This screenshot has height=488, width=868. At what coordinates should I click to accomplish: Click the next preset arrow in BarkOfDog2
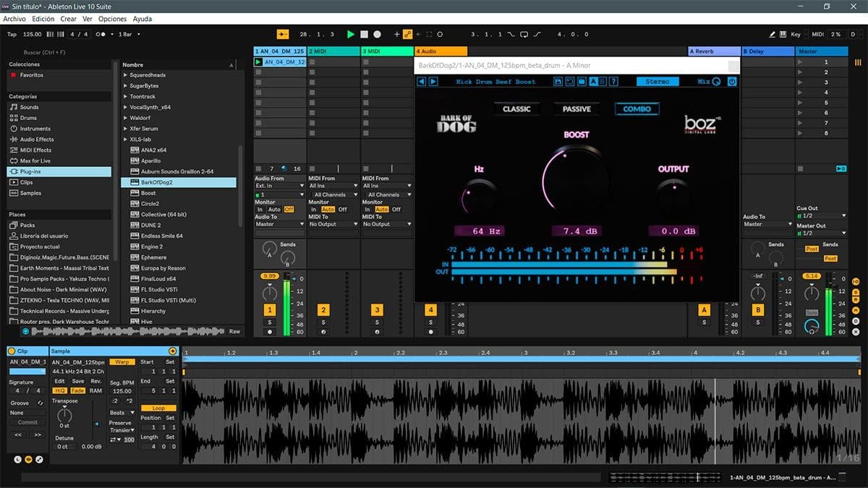pos(433,82)
